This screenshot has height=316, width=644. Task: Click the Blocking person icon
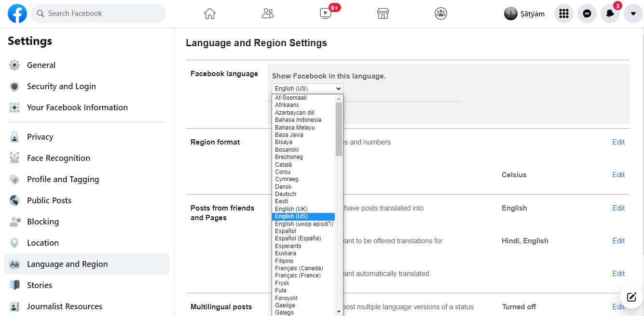14,222
